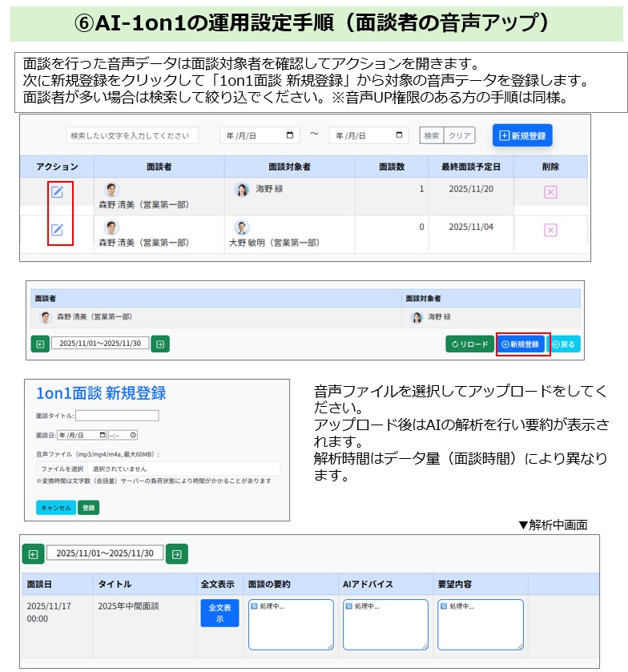The image size is (628, 672).
Task: Click the リロード button
Action: tap(469, 344)
